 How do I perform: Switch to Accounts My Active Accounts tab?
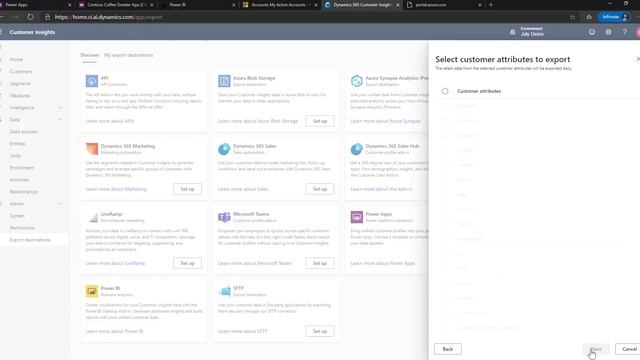coord(280,5)
